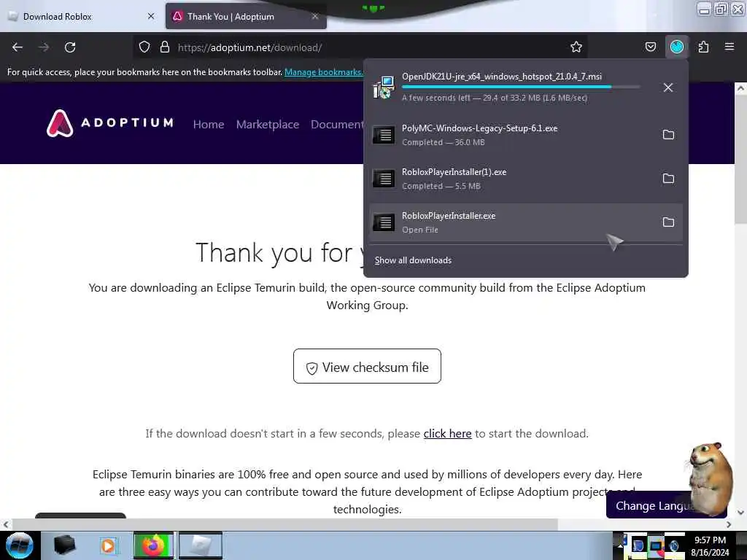
Task: Click the PolyMC download file icon
Action: tap(384, 135)
